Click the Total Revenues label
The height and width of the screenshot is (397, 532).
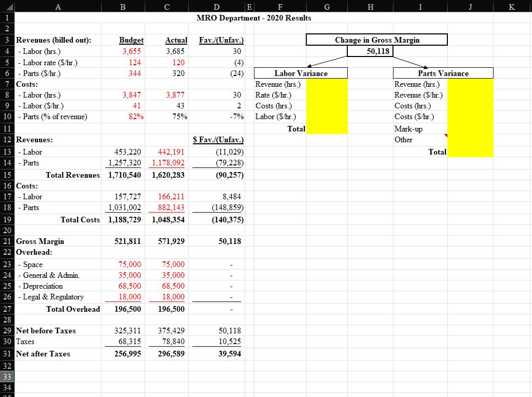(x=73, y=175)
